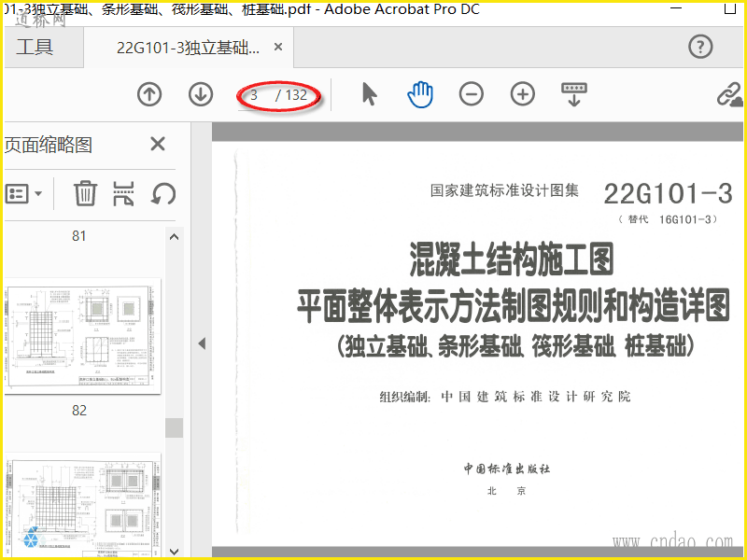Select the thumbnail below page 82
The width and height of the screenshot is (747, 560).
pyautogui.click(x=83, y=505)
